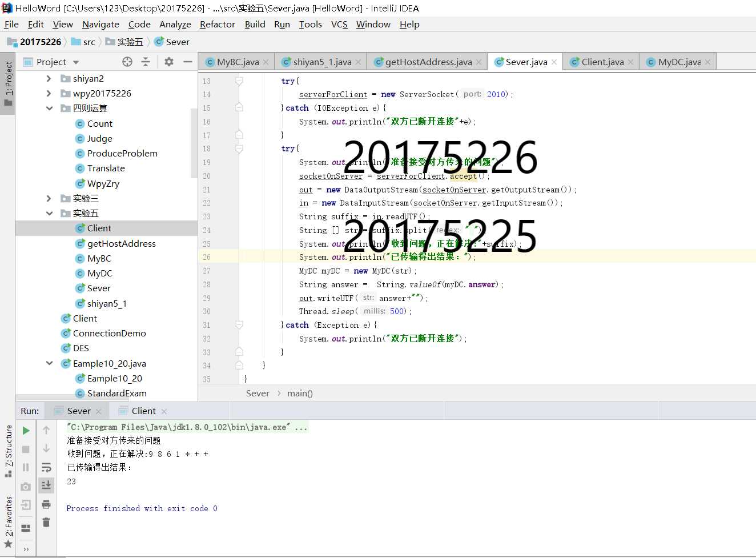The image size is (756, 558).
Task: Switch to MyBC.java editor tab
Action: pyautogui.click(x=238, y=62)
